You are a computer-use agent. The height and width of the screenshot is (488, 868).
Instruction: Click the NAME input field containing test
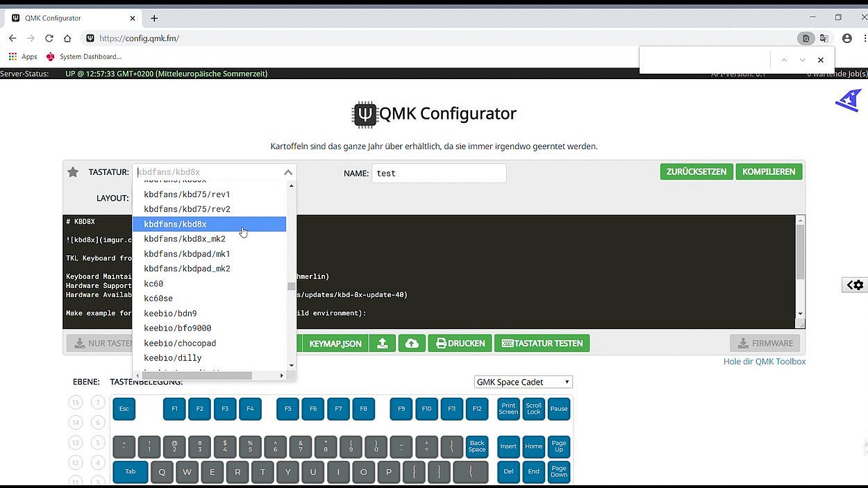pyautogui.click(x=439, y=173)
